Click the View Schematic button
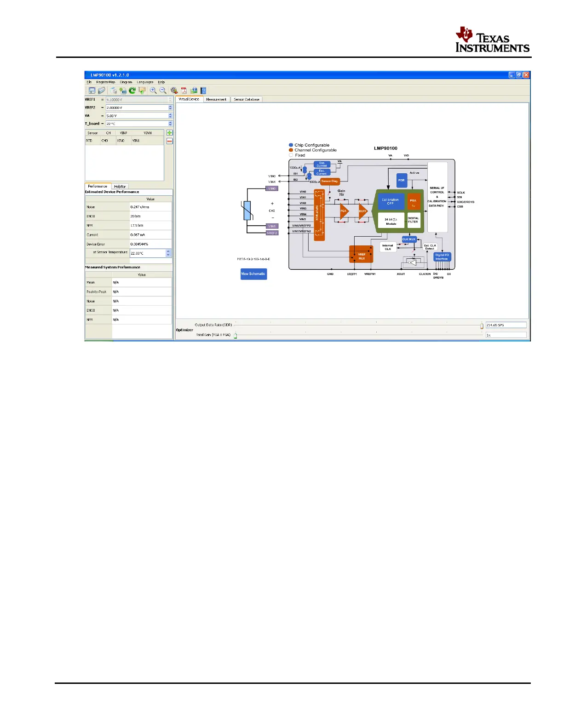The height and width of the screenshot is (728, 563). pos(253,274)
